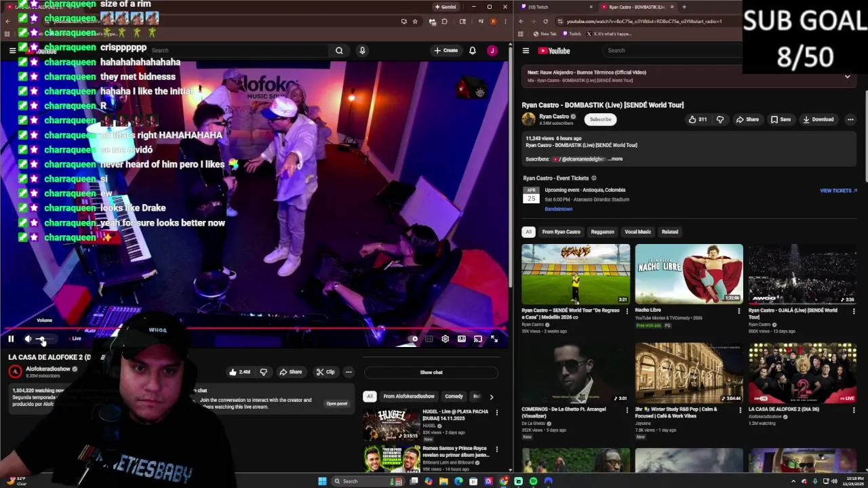868x488 pixels.
Task: Click the red live progress bar
Action: pyautogui.click(x=254, y=329)
